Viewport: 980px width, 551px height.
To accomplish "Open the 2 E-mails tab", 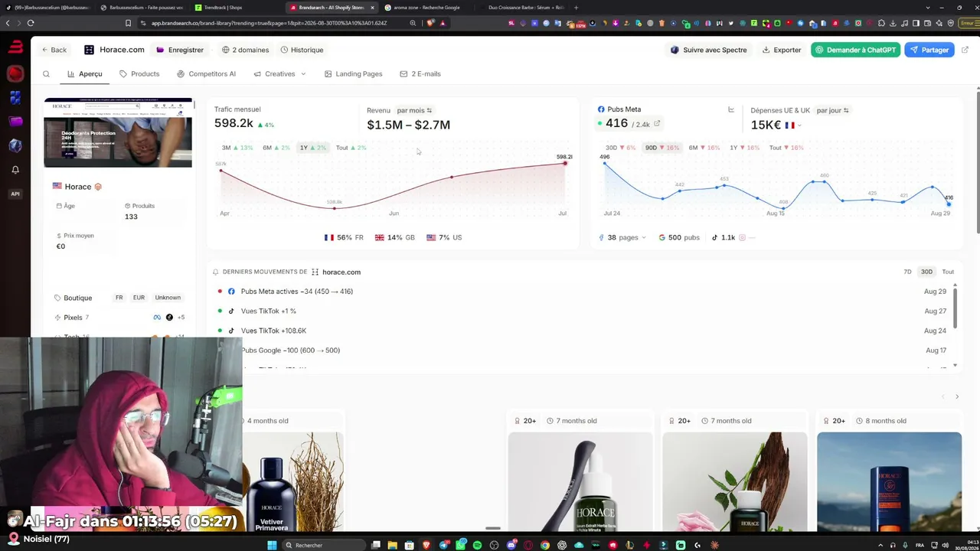I will 420,74.
